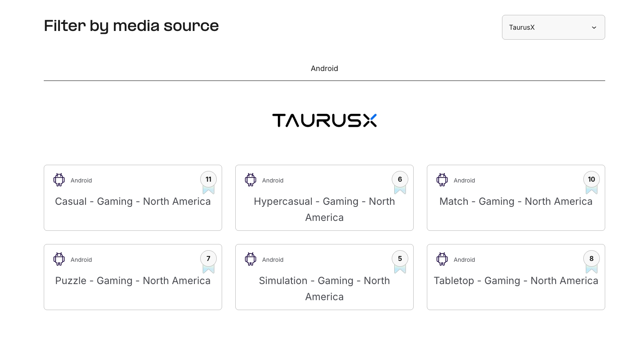
Task: Open Simulation - Gaming - North America title
Action: 324,289
